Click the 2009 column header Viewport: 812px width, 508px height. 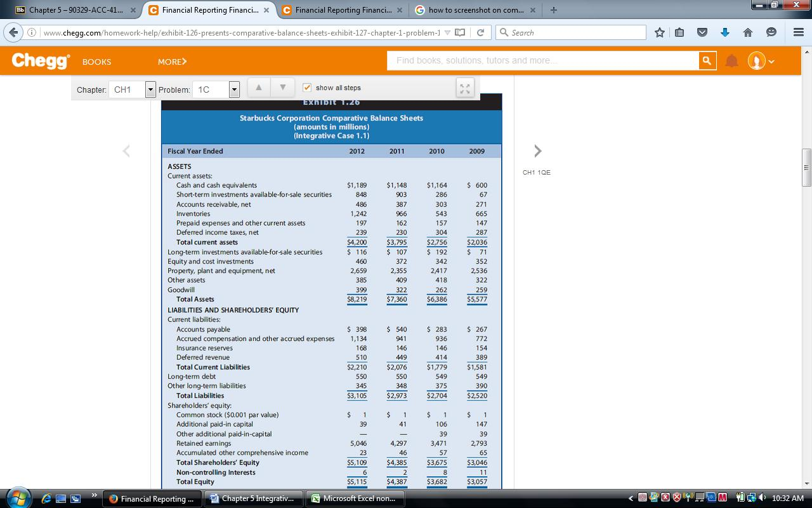(x=477, y=151)
